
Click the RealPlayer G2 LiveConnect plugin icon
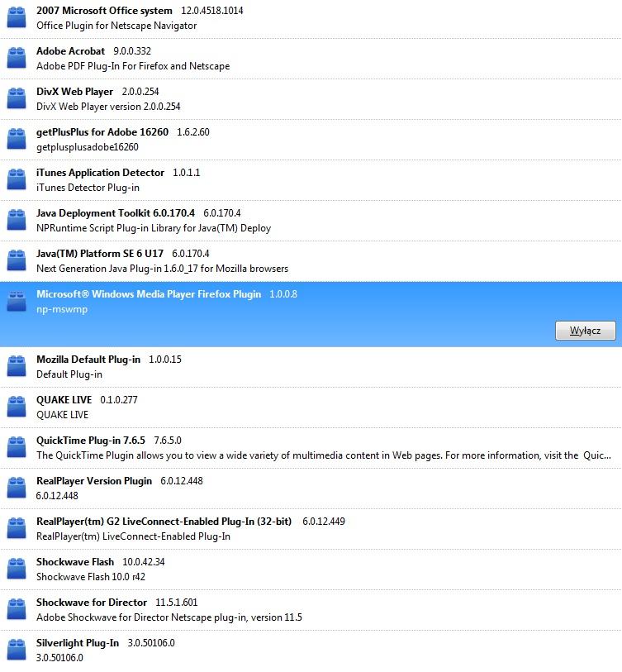pos(17,528)
